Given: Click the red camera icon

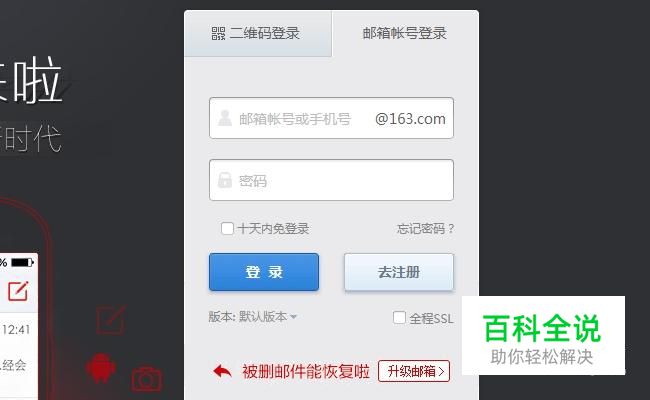Looking at the screenshot, I should click(147, 379).
